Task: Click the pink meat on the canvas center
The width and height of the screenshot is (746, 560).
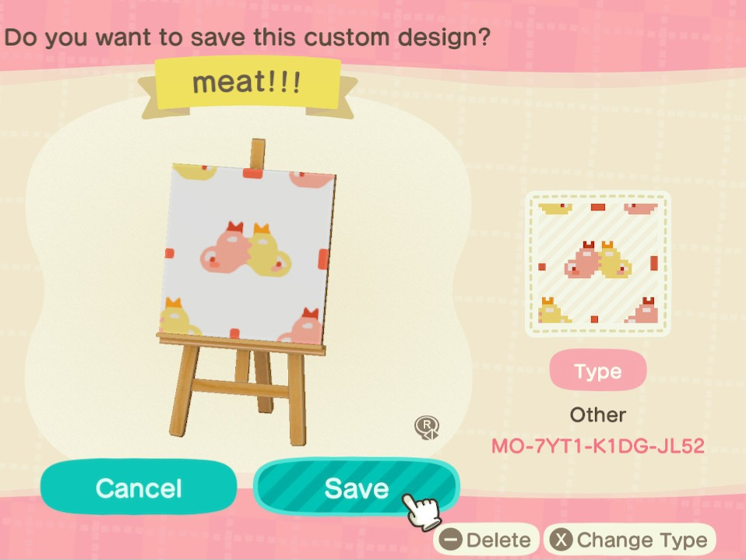Action: click(225, 248)
